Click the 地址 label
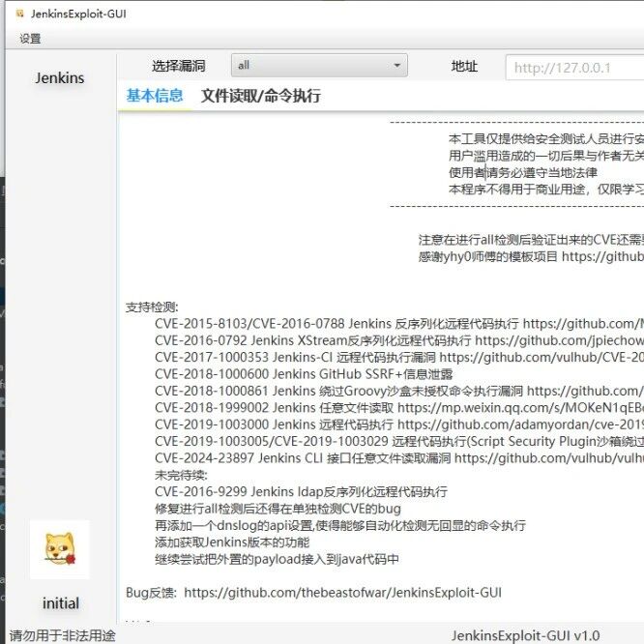This screenshot has height=644, width=644. 464,66
